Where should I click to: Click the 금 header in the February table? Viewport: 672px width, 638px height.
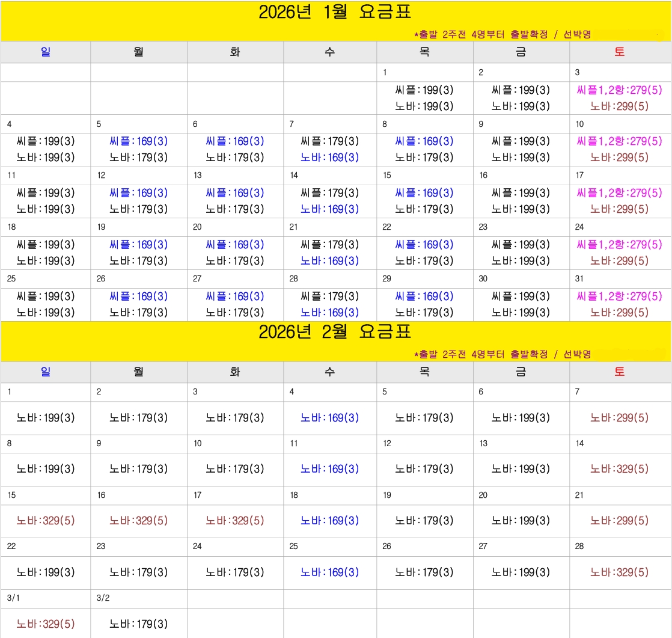pyautogui.click(x=521, y=372)
